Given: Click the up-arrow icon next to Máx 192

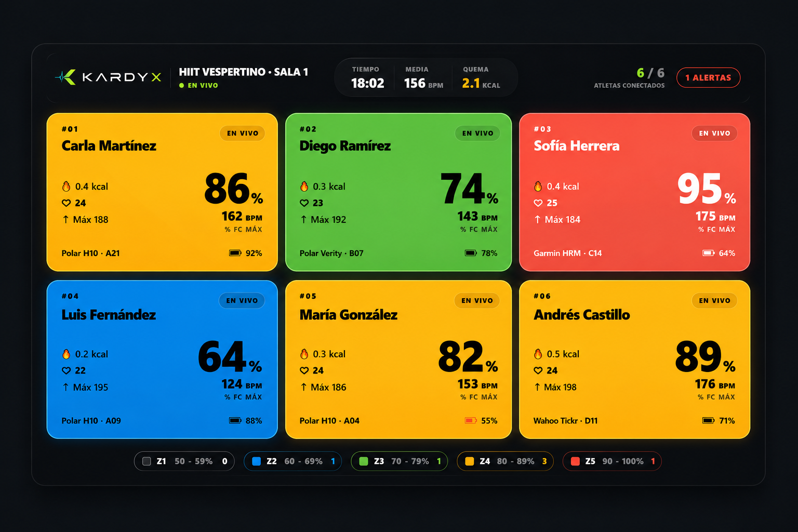Looking at the screenshot, I should tap(303, 219).
